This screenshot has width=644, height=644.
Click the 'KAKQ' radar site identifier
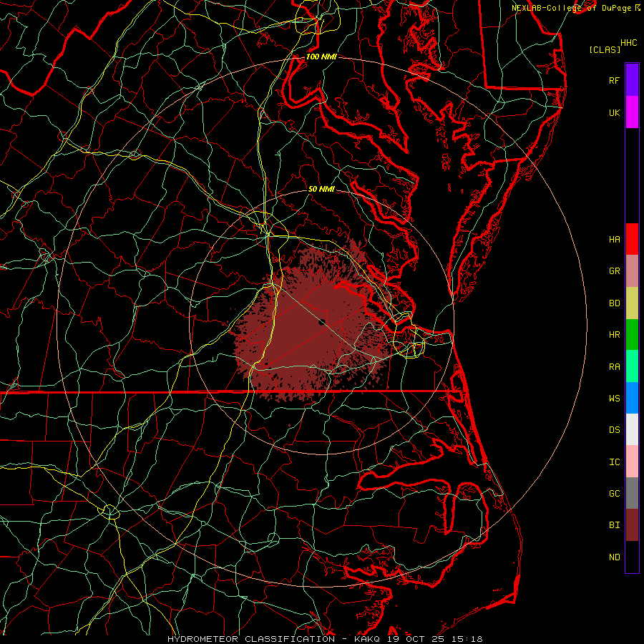pos(367,639)
